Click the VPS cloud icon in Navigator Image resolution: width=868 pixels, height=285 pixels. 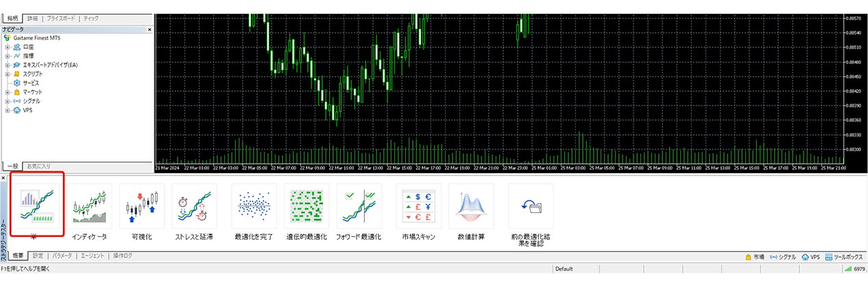click(16, 110)
